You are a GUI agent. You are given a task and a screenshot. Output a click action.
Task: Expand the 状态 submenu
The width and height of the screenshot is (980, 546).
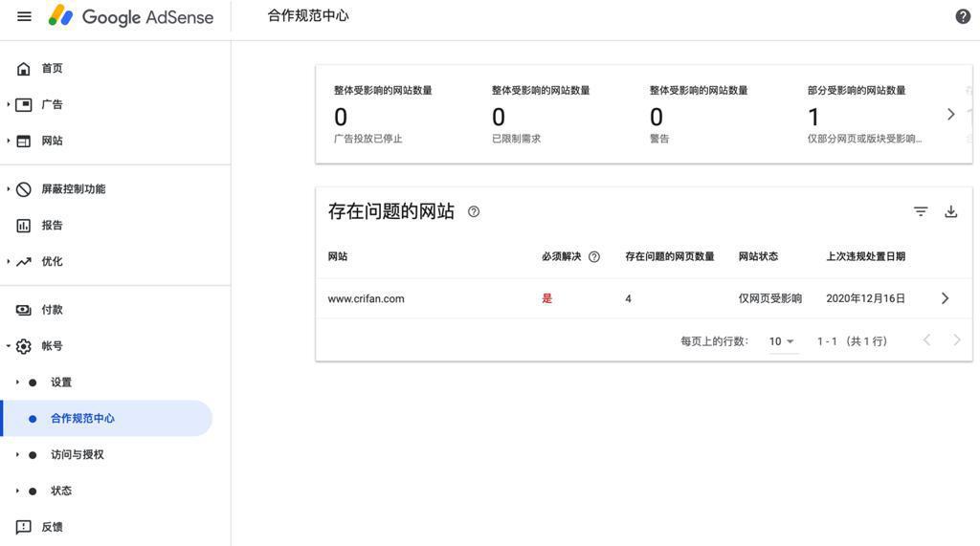[17, 491]
